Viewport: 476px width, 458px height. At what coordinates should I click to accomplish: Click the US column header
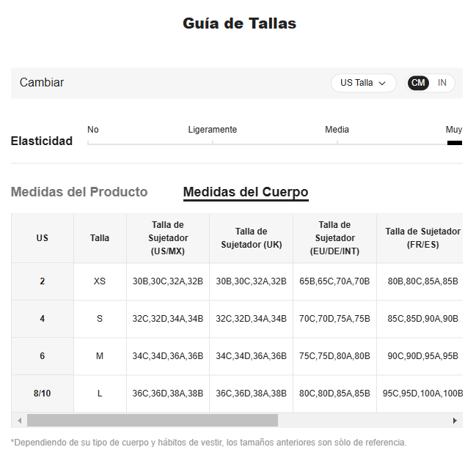[x=43, y=238]
